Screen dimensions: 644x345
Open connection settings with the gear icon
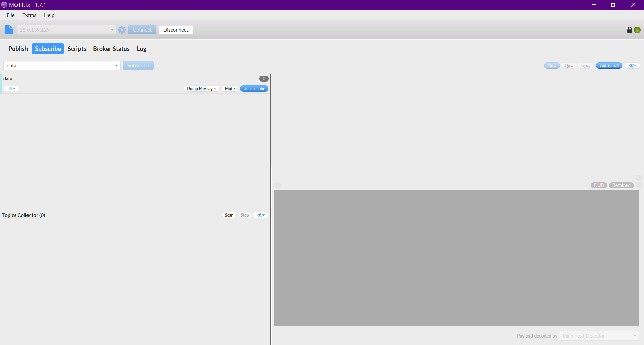click(122, 30)
